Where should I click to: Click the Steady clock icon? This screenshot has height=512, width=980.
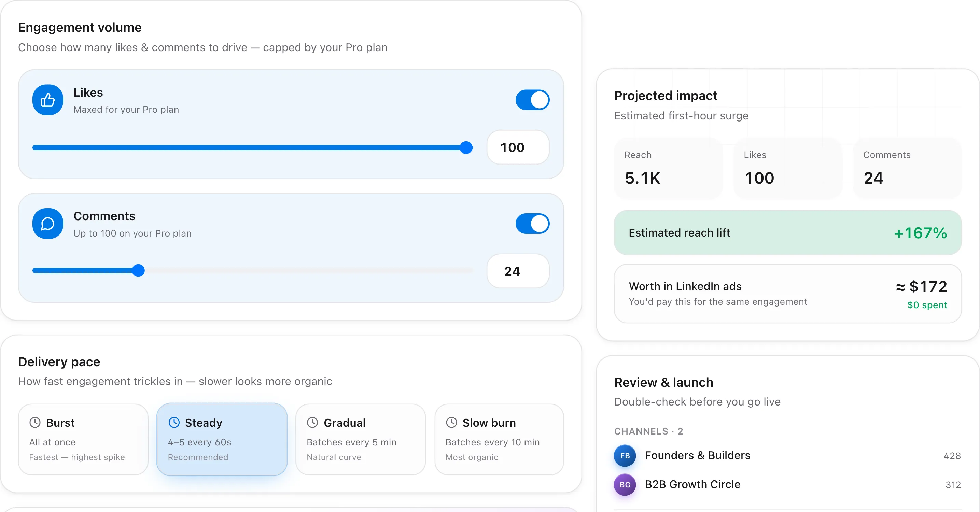[174, 422]
